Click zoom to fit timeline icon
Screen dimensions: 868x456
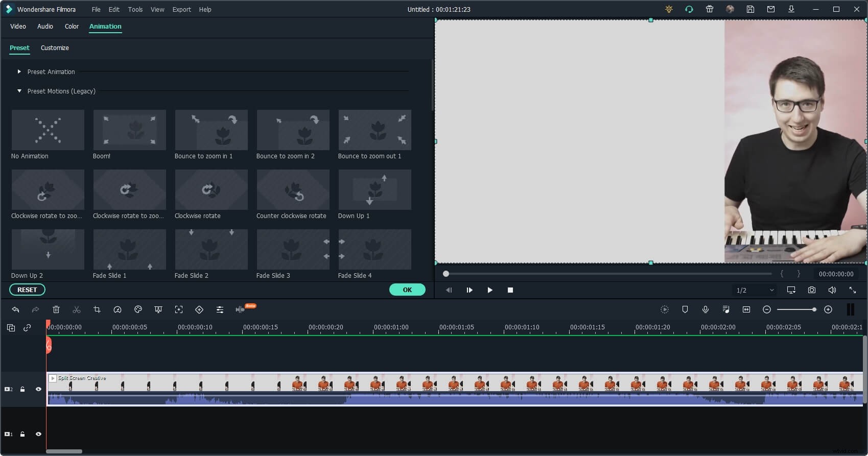coord(746,309)
